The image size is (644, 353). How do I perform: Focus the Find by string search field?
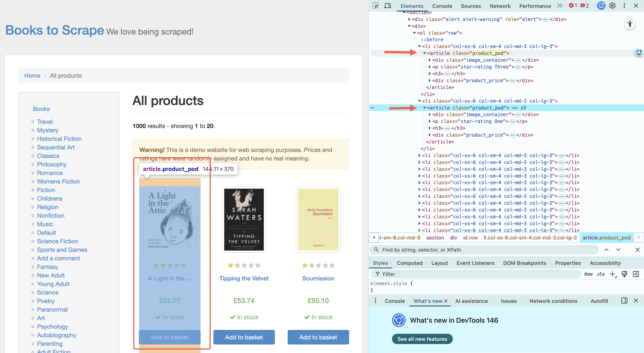coord(484,250)
